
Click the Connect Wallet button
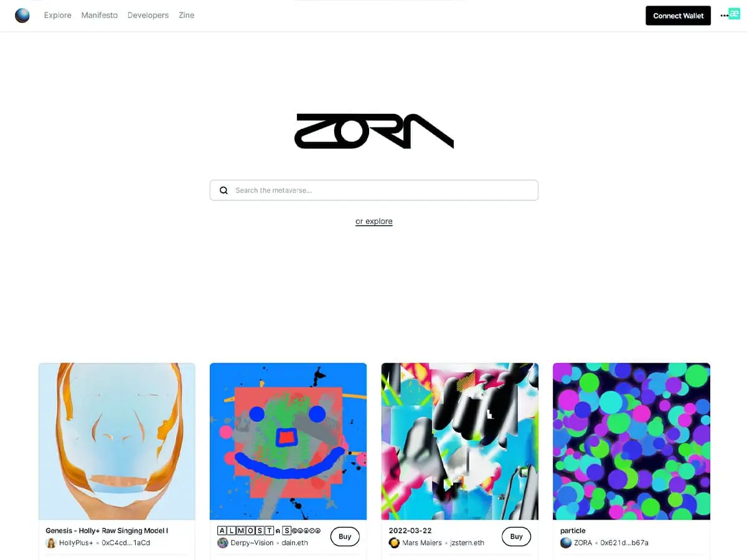pos(678,16)
